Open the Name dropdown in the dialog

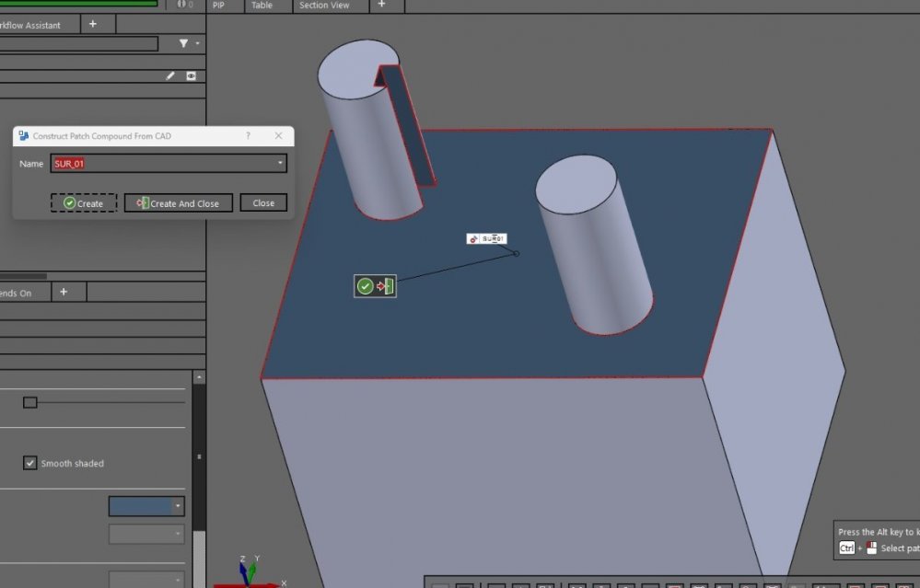[x=280, y=163]
